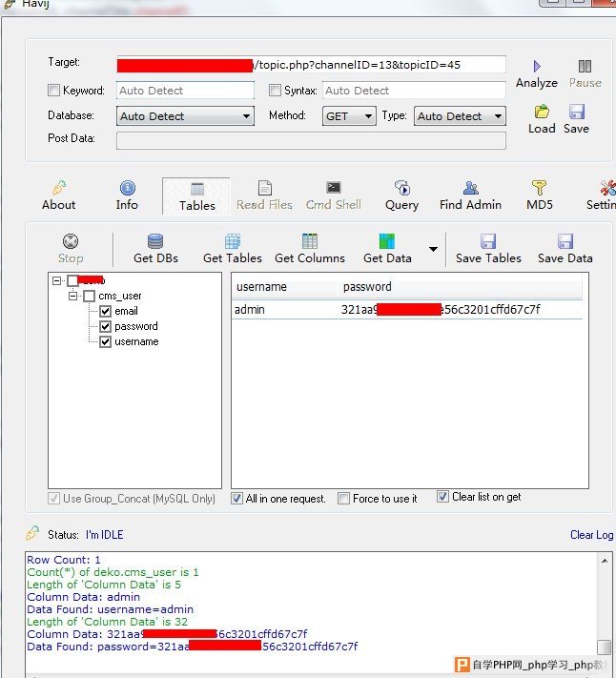Collapse the cms_user tree node
This screenshot has height=678, width=616.
coord(72,297)
